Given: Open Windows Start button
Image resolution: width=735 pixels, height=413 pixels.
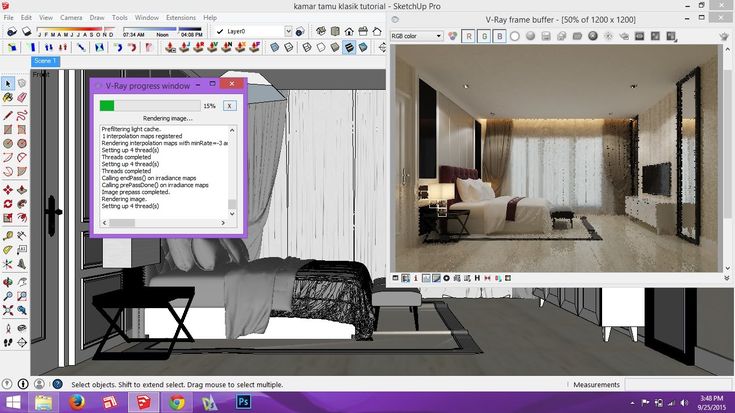Looking at the screenshot, I should pos(13,402).
